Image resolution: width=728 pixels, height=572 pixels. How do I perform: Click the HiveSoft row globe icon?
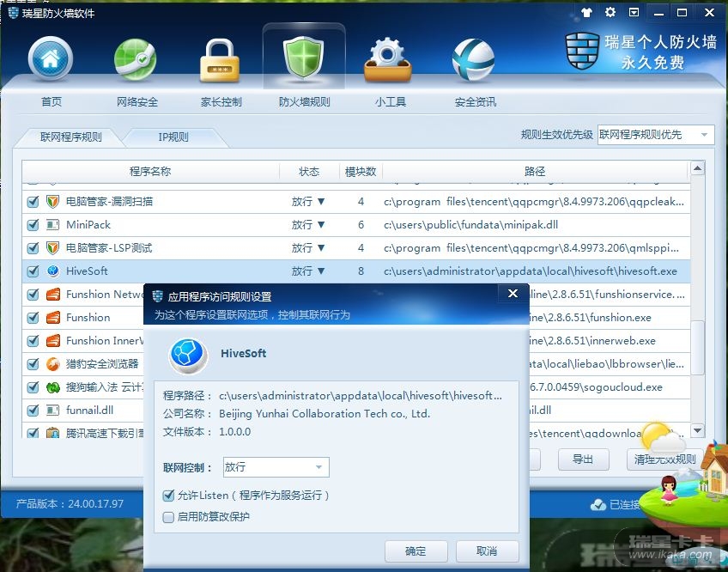point(53,271)
